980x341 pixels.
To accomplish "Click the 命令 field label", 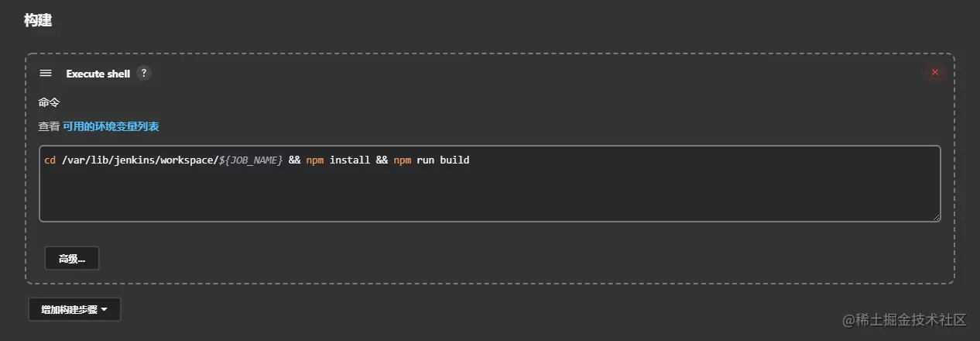I will 49,102.
